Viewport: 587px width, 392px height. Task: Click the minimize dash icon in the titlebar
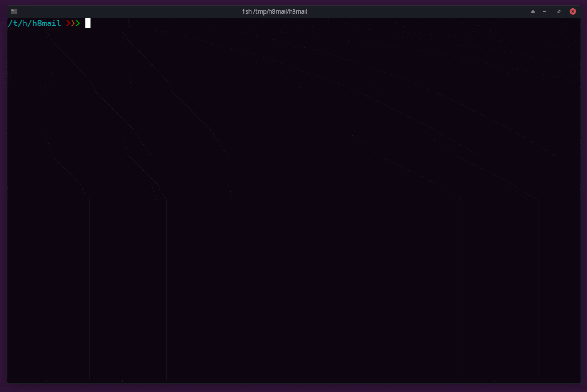(544, 11)
